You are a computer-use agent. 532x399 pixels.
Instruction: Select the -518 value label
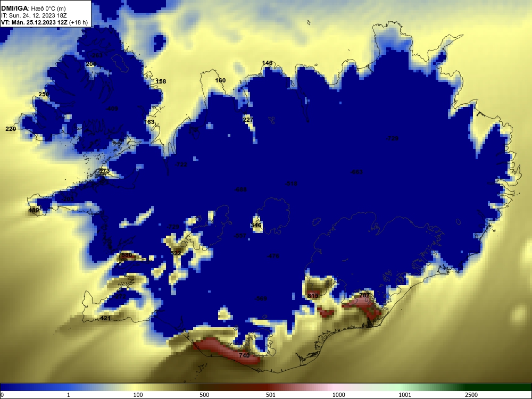click(x=291, y=184)
